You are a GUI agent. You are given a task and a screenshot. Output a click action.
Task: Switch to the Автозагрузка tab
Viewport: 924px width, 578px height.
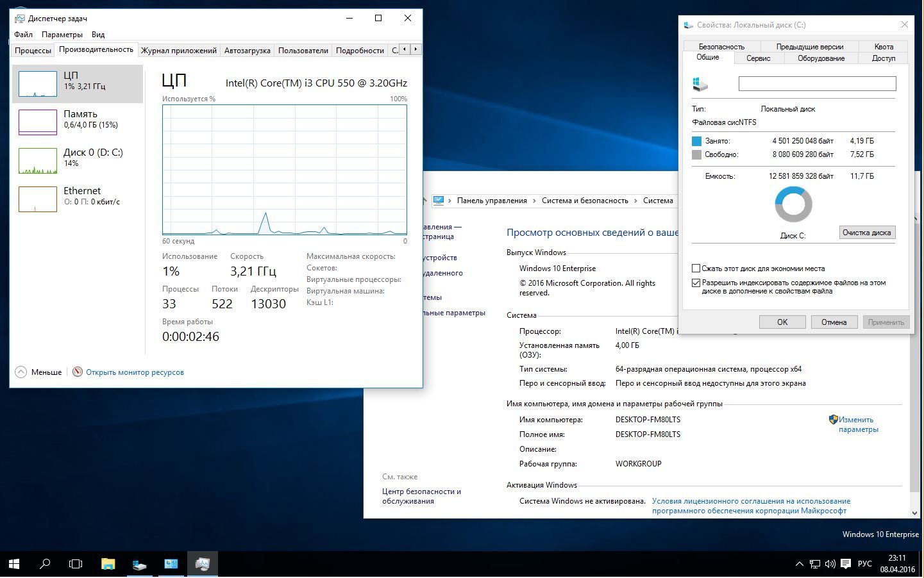pos(247,51)
